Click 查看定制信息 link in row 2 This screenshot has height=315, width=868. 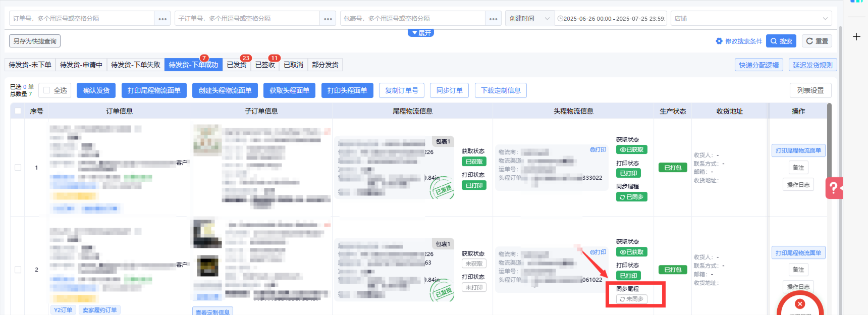212,311
